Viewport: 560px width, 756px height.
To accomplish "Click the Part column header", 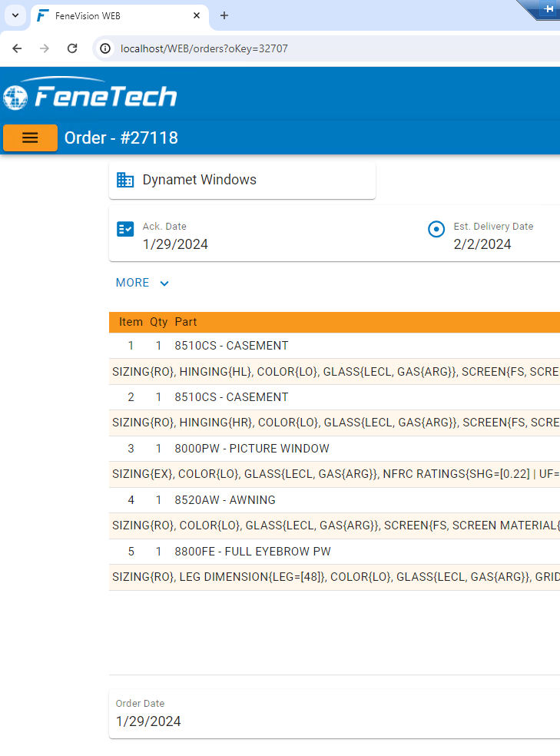I will 186,322.
